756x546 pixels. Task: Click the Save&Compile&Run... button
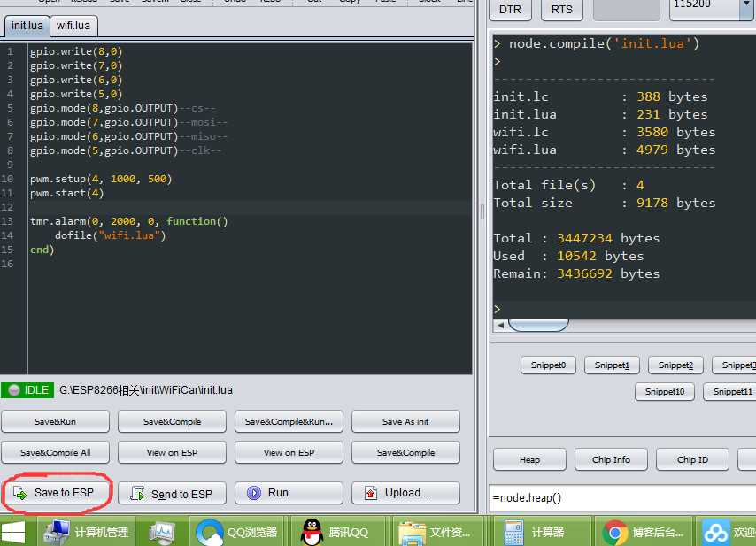tap(289, 422)
